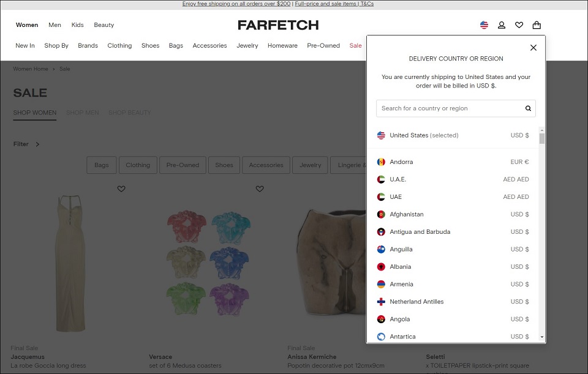The width and height of the screenshot is (588, 374).
Task: Choose Antigua and Barbuda from the list
Action: click(453, 231)
